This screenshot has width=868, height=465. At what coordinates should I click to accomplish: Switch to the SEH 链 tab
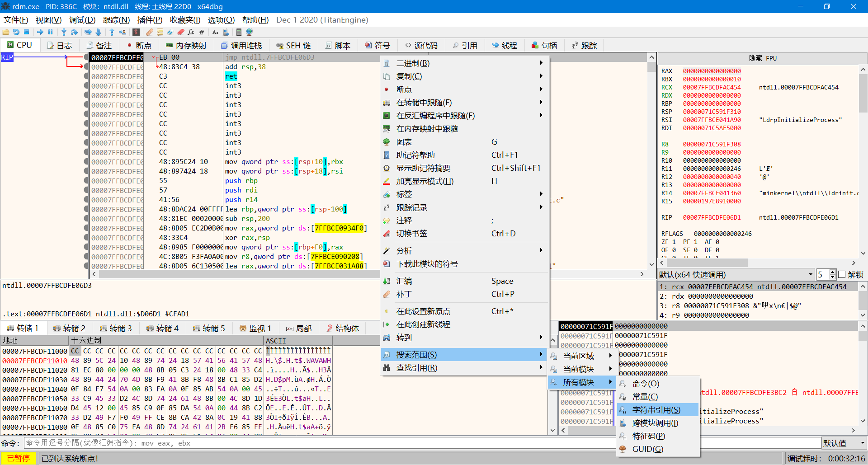(x=293, y=46)
